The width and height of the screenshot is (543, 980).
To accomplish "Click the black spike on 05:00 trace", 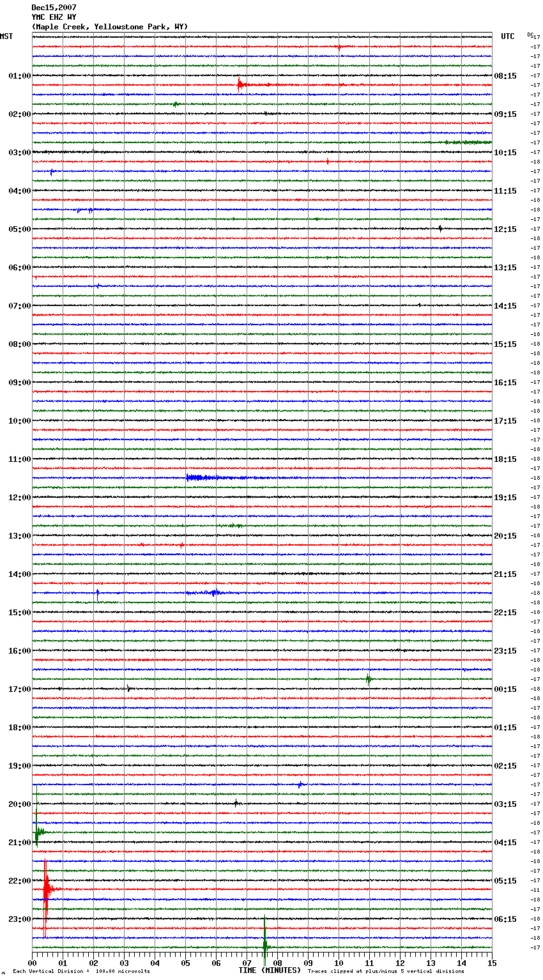I will [x=440, y=228].
